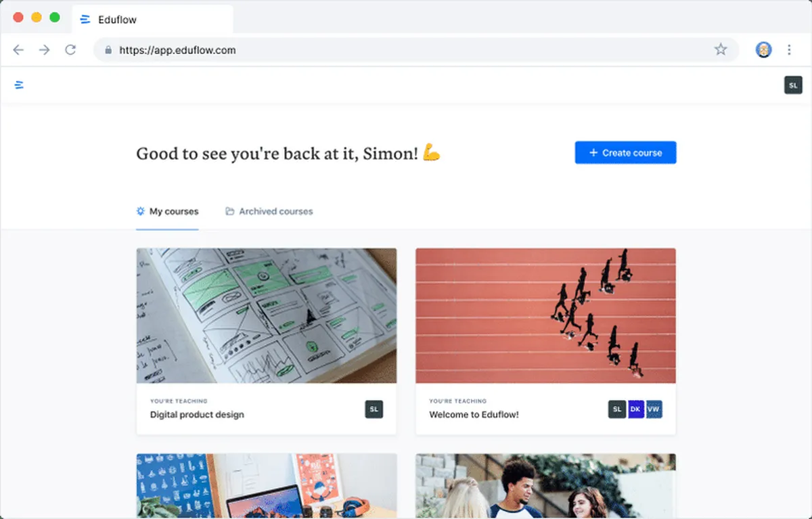Image resolution: width=812 pixels, height=519 pixels.
Task: Click the Create course button
Action: click(x=625, y=153)
